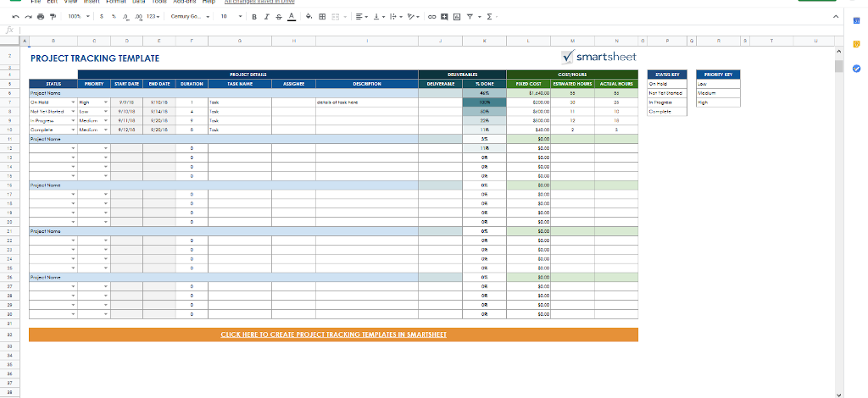Click the Smartsheet logo image

point(598,57)
